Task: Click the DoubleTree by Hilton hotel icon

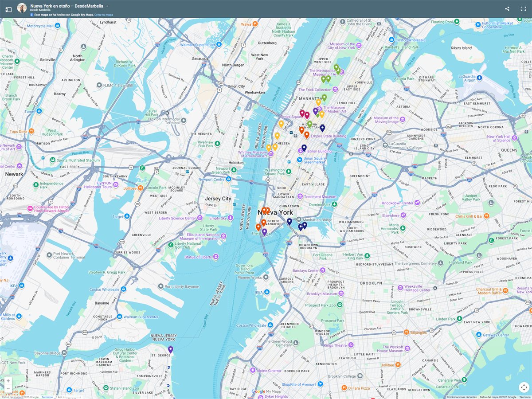Action: tap(30, 208)
